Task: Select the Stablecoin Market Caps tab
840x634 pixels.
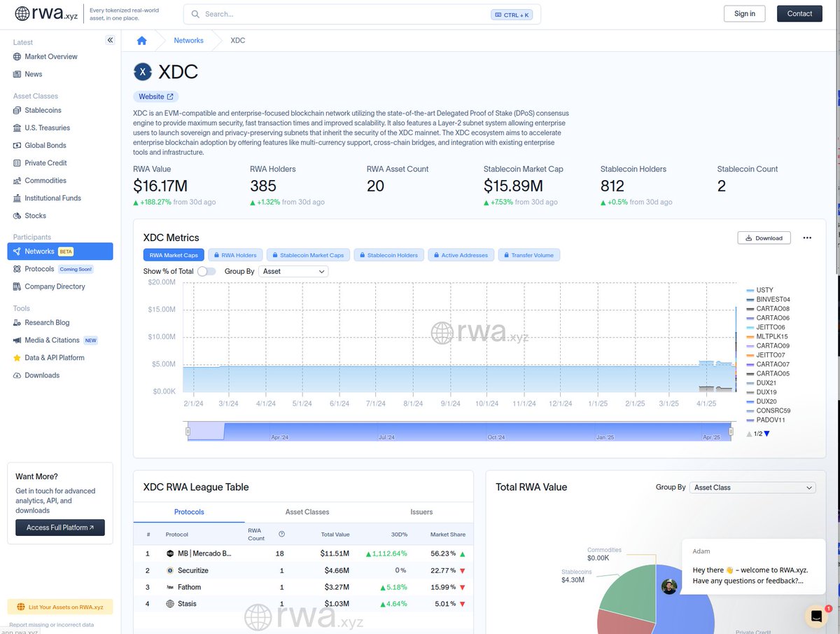Action: point(308,255)
